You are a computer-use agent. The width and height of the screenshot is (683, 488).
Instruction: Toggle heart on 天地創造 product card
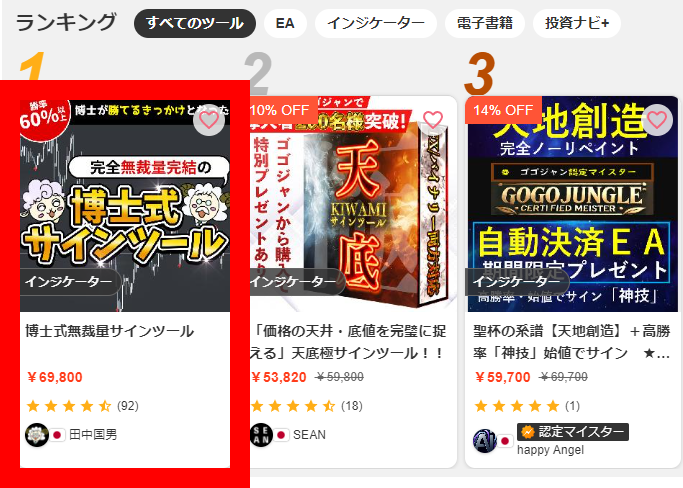pyautogui.click(x=657, y=120)
